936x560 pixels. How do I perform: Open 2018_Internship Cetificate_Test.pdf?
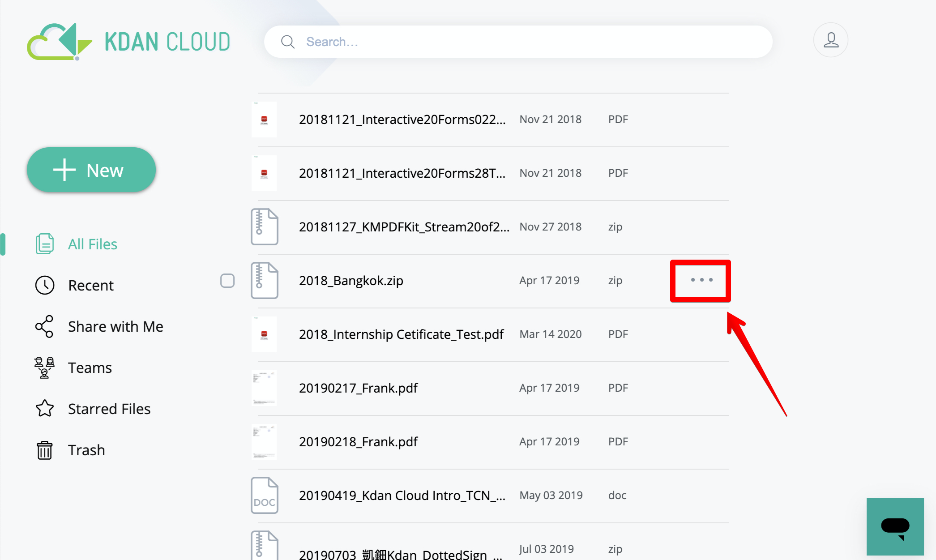[x=401, y=334]
